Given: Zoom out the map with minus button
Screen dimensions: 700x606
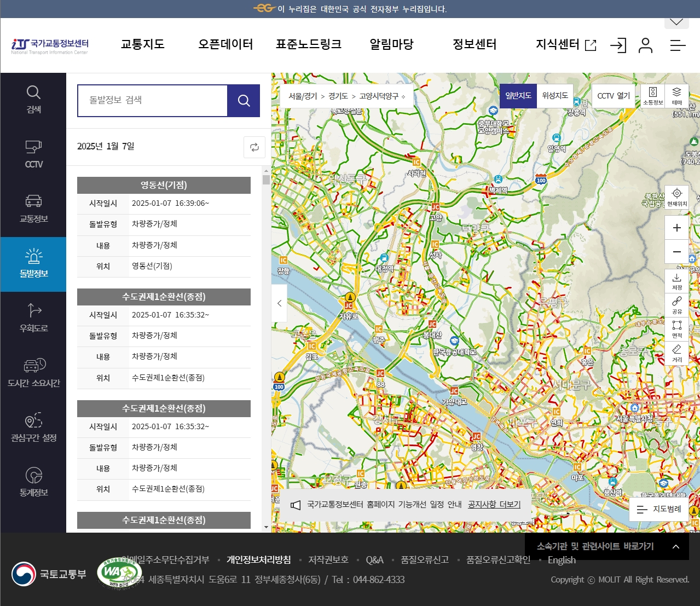Looking at the screenshot, I should [x=677, y=252].
